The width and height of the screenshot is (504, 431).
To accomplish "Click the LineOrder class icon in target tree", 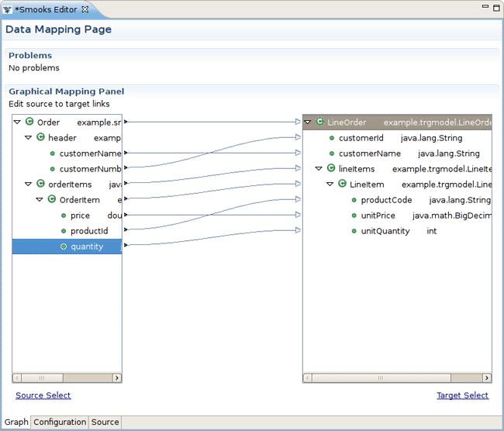I will click(x=319, y=122).
